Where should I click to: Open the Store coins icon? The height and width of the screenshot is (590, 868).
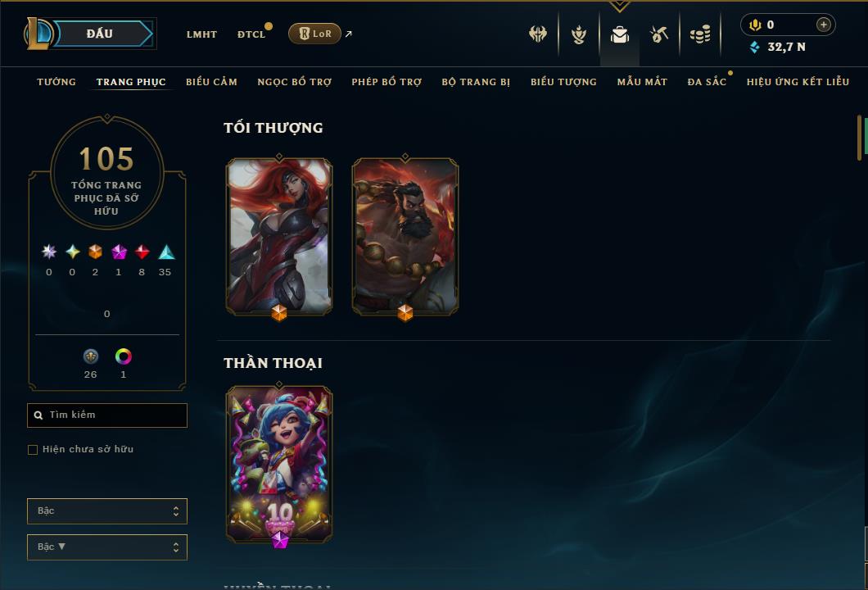700,34
